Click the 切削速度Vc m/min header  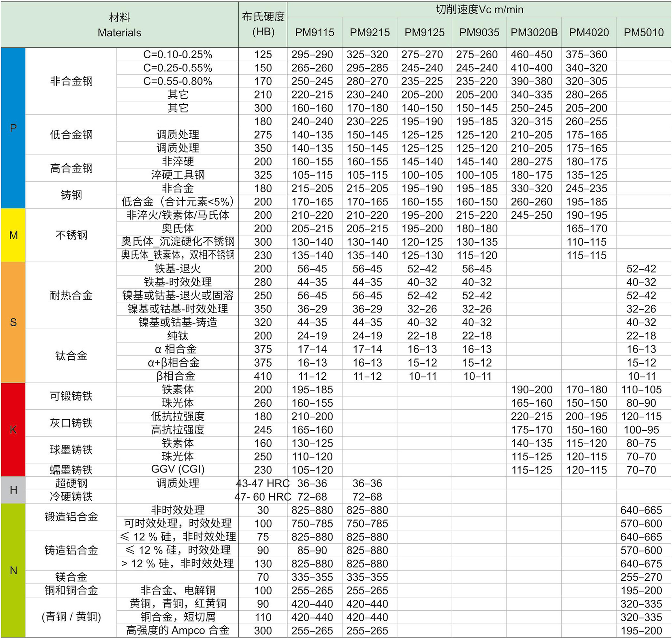coord(479,9)
